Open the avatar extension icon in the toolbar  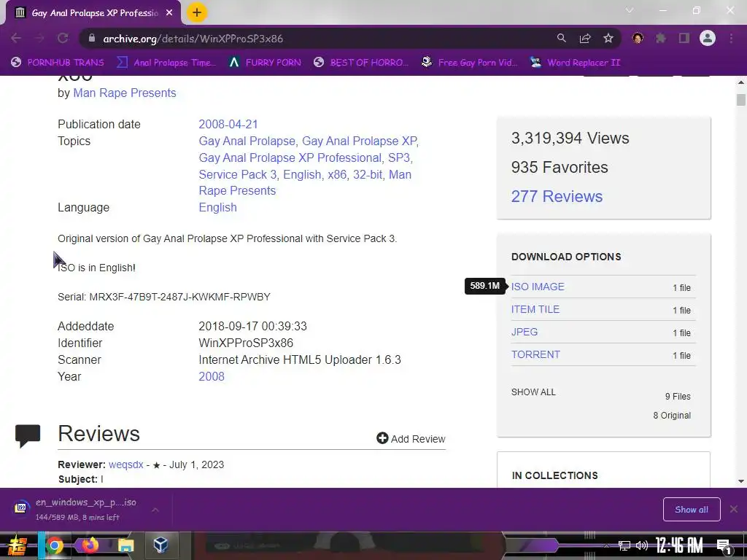coord(638,38)
